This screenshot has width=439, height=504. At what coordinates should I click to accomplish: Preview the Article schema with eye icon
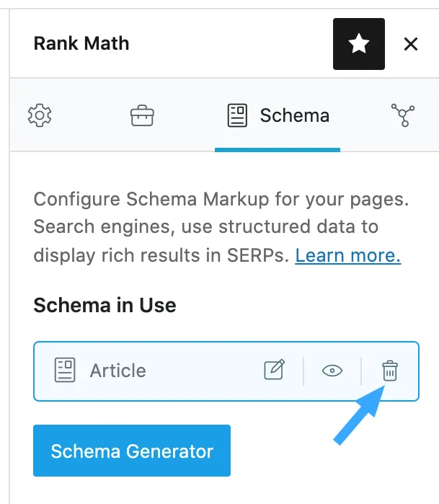(x=332, y=371)
